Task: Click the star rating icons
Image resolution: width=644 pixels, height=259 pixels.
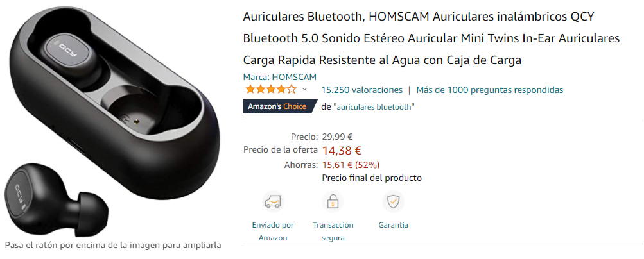Action: click(x=270, y=89)
